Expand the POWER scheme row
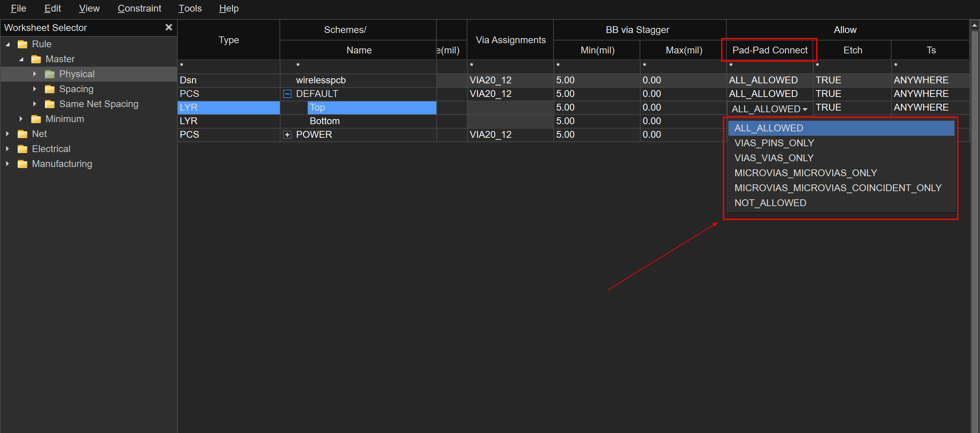 (287, 135)
